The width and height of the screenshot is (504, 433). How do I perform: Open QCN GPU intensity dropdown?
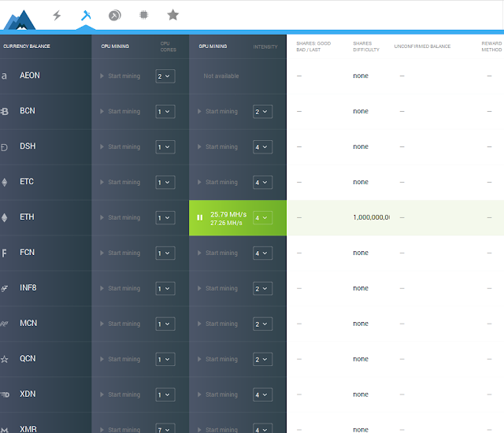(x=262, y=359)
